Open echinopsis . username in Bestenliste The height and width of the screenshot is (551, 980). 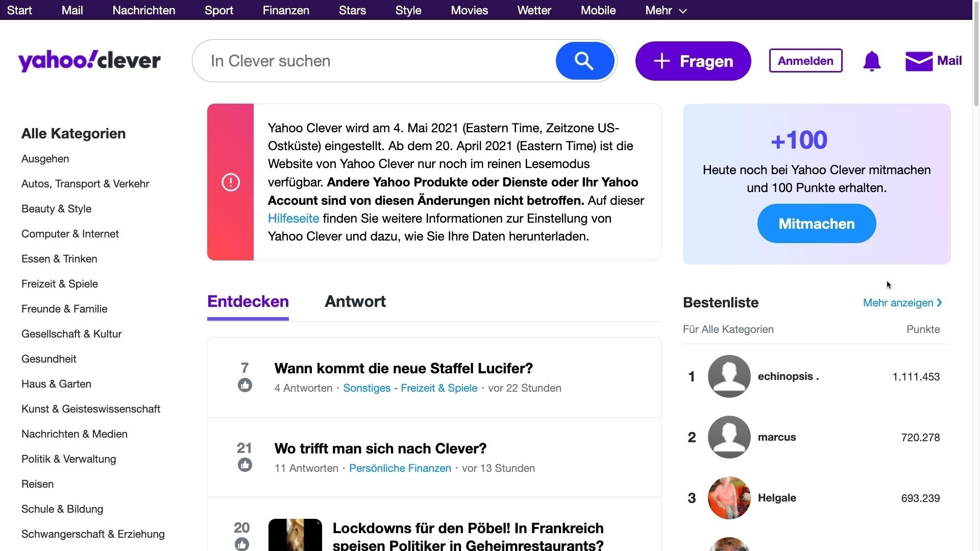point(789,376)
